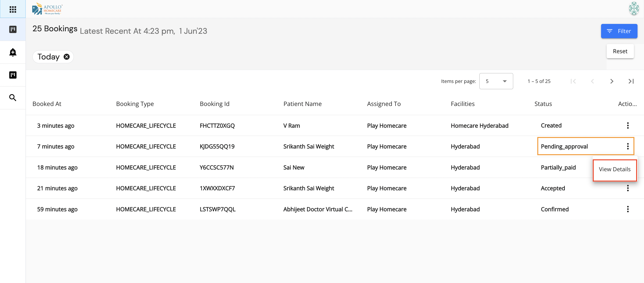Open actions menu for V Ram booking
644x283 pixels.
[x=628, y=125]
